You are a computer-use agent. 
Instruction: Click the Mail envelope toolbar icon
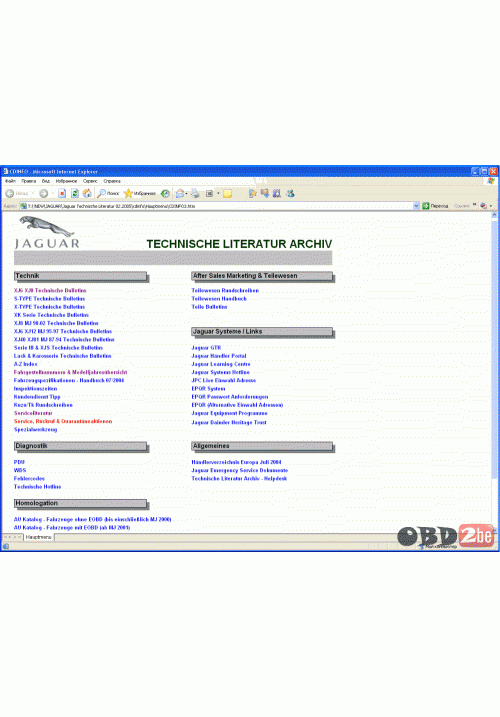tap(180, 194)
